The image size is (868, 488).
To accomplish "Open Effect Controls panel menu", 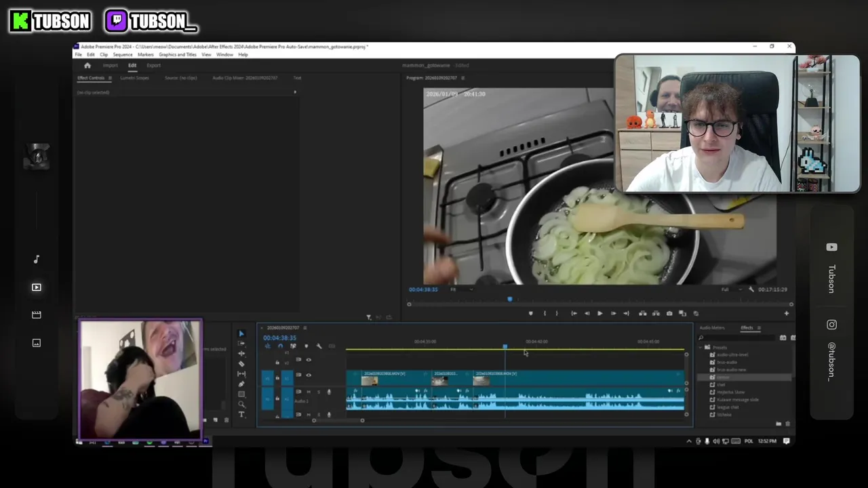I will 110,78.
